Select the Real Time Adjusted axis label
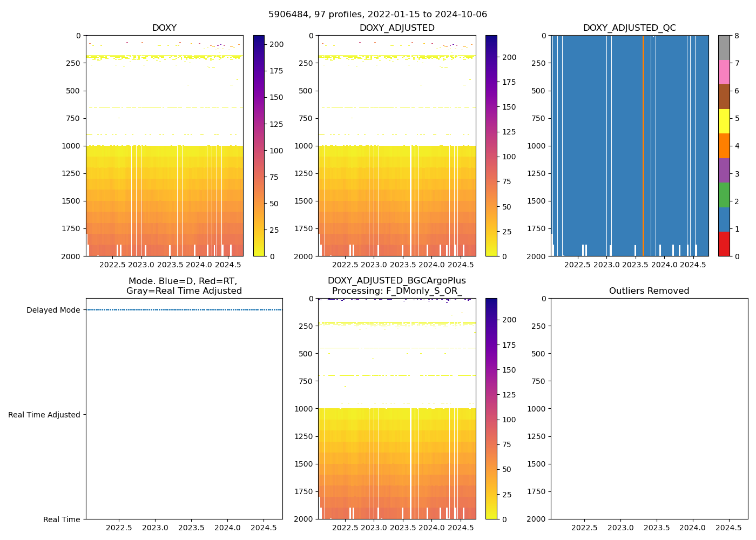 [x=44, y=415]
